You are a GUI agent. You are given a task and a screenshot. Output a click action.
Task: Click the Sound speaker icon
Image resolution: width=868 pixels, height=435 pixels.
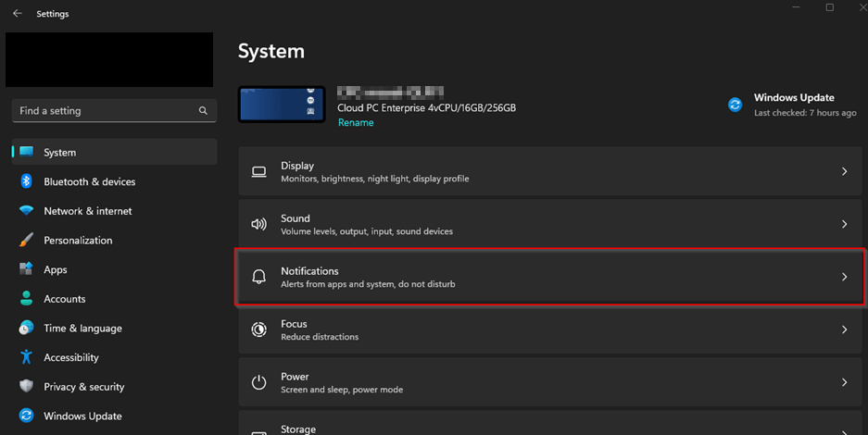tap(259, 225)
